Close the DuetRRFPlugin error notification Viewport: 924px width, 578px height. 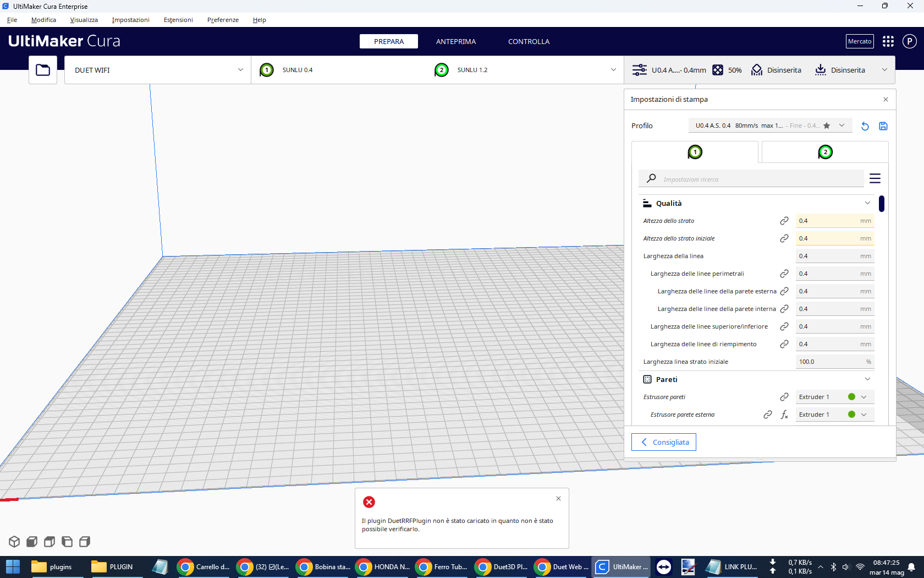pyautogui.click(x=558, y=498)
